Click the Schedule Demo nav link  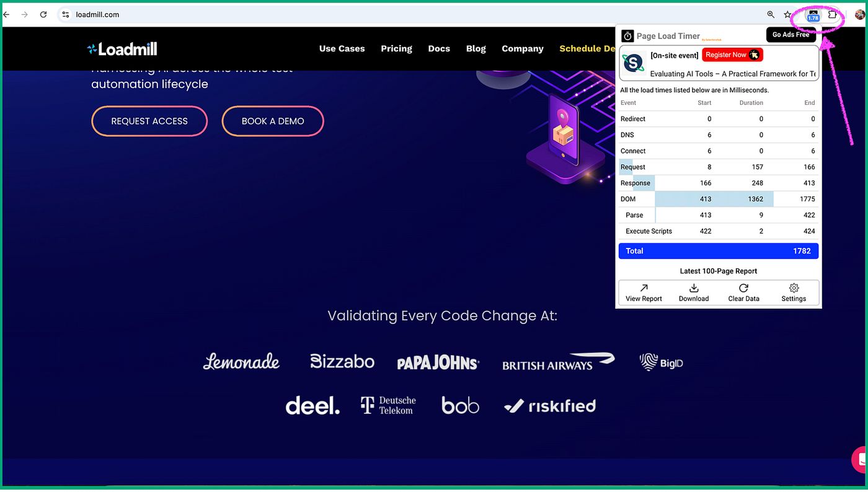coord(587,48)
